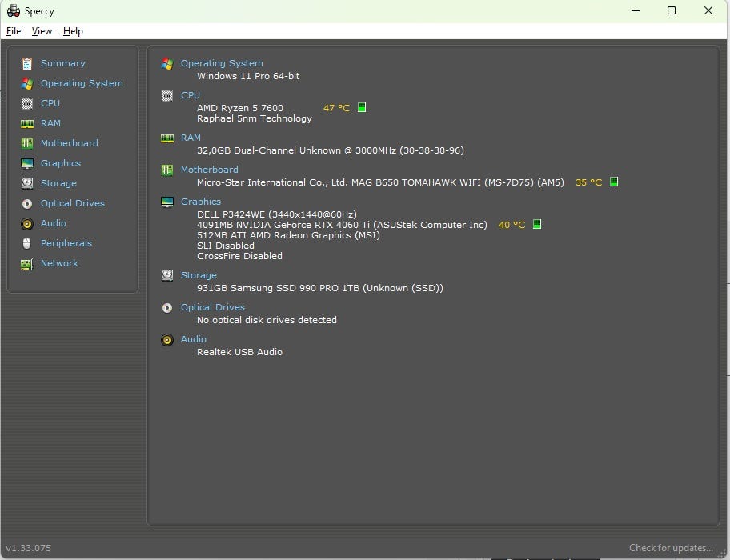Open the Storage drive icon in sidebar
This screenshot has height=560, width=730.
tap(27, 183)
